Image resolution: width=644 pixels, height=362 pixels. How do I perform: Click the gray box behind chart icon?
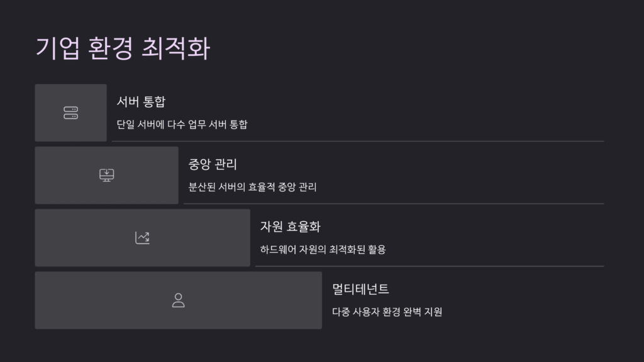(x=143, y=238)
